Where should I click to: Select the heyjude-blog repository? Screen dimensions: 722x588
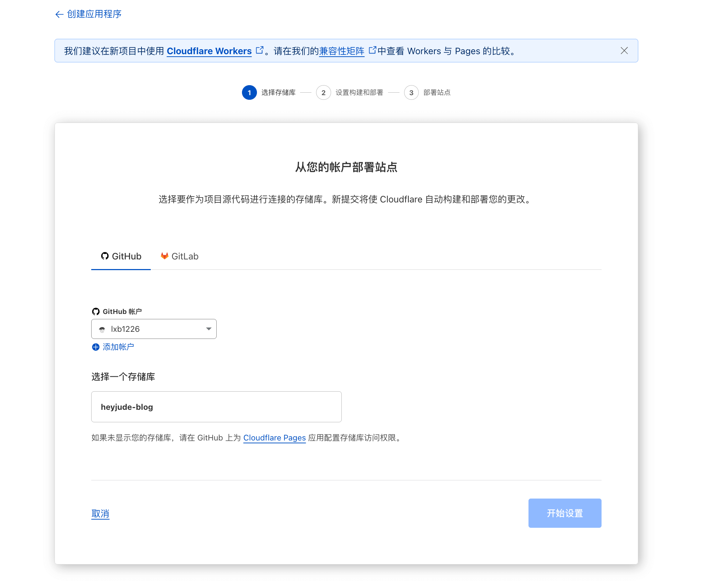[216, 407]
